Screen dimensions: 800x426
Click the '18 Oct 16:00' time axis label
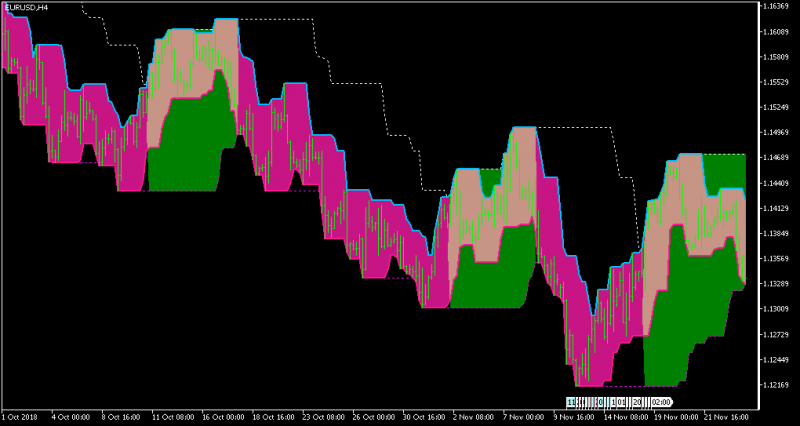pos(273,417)
